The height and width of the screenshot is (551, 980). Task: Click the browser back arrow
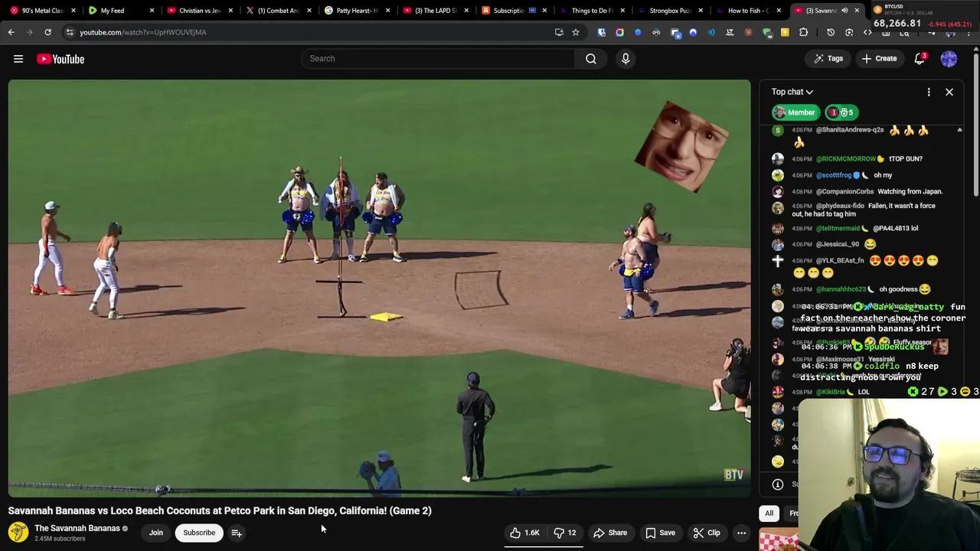click(x=11, y=32)
